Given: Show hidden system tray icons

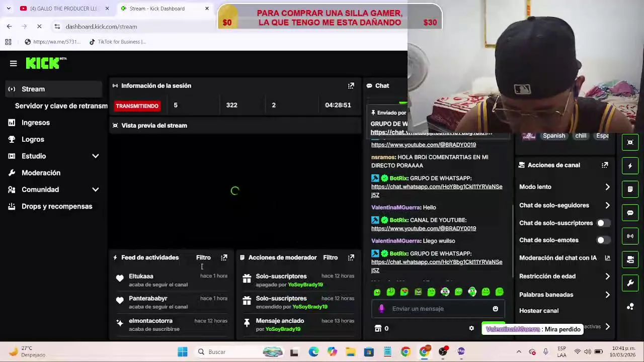Looking at the screenshot, I should click(x=519, y=352).
